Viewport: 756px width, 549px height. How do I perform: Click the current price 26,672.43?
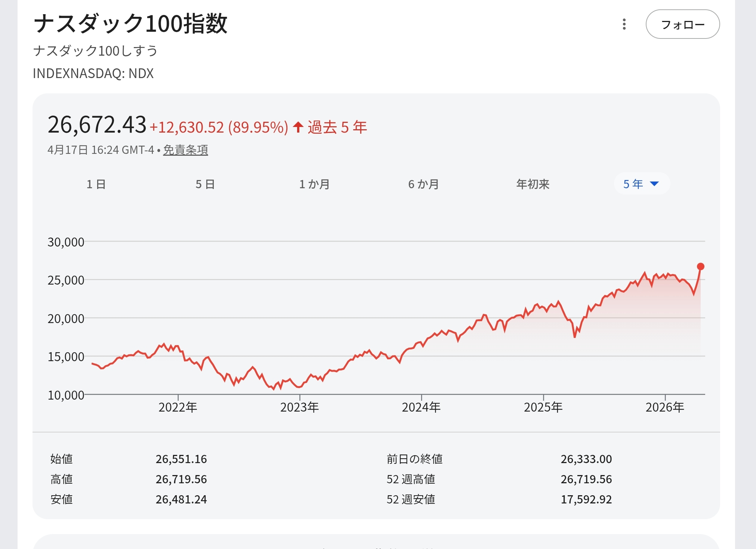point(97,125)
